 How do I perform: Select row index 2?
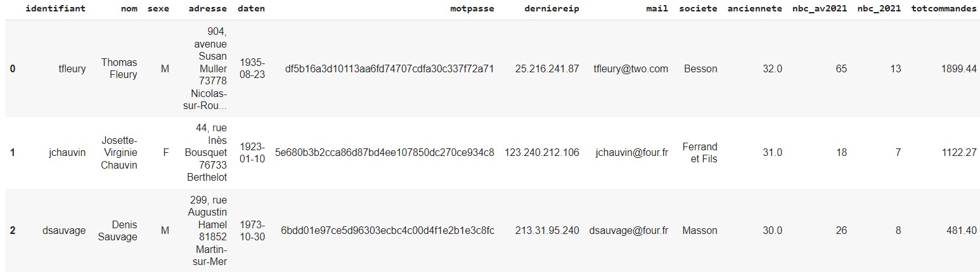click(x=13, y=231)
